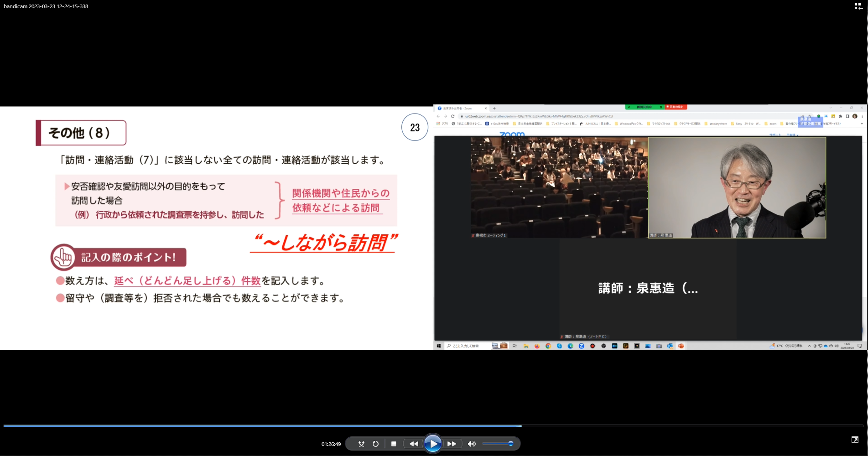
Task: Open PowerPoint from the recorded taskbar
Action: (681, 346)
